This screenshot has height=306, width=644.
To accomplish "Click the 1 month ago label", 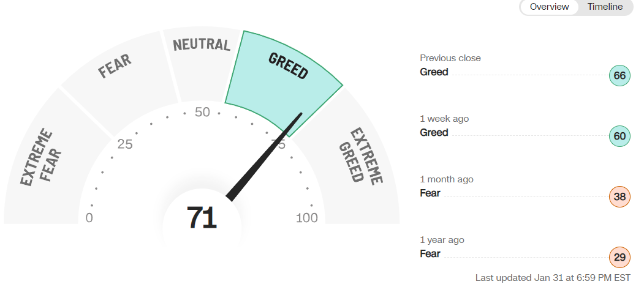I will pos(447,179).
